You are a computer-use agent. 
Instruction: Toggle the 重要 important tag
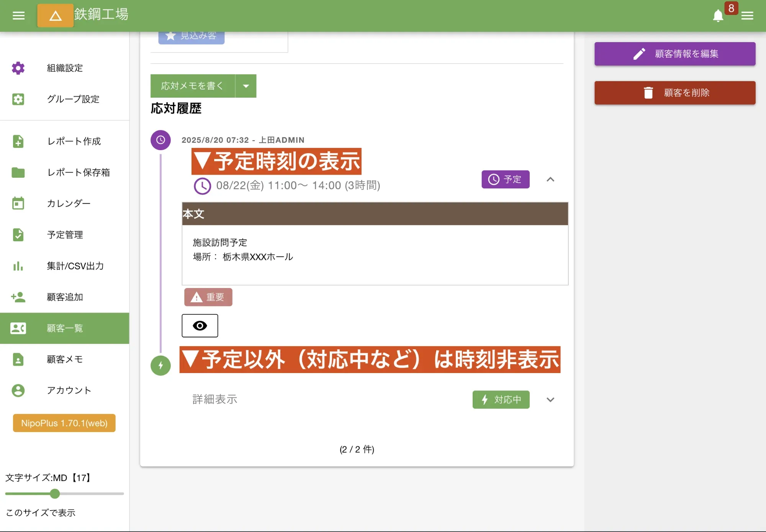coord(208,297)
